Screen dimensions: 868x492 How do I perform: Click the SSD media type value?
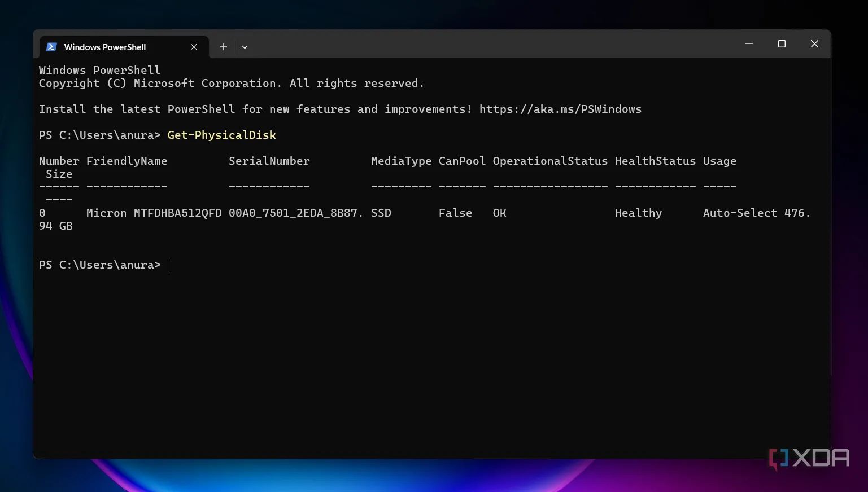tap(381, 213)
